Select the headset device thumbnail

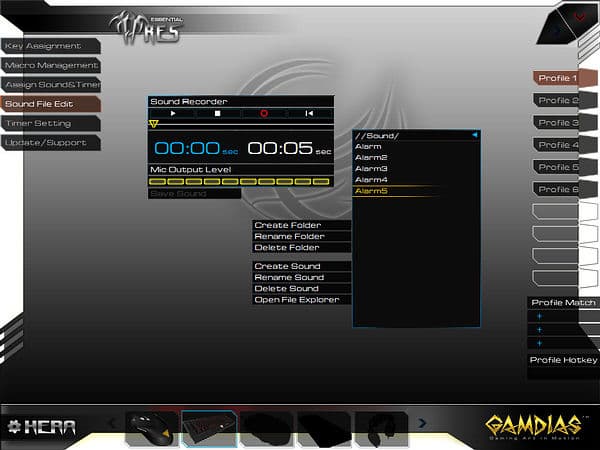click(x=381, y=428)
